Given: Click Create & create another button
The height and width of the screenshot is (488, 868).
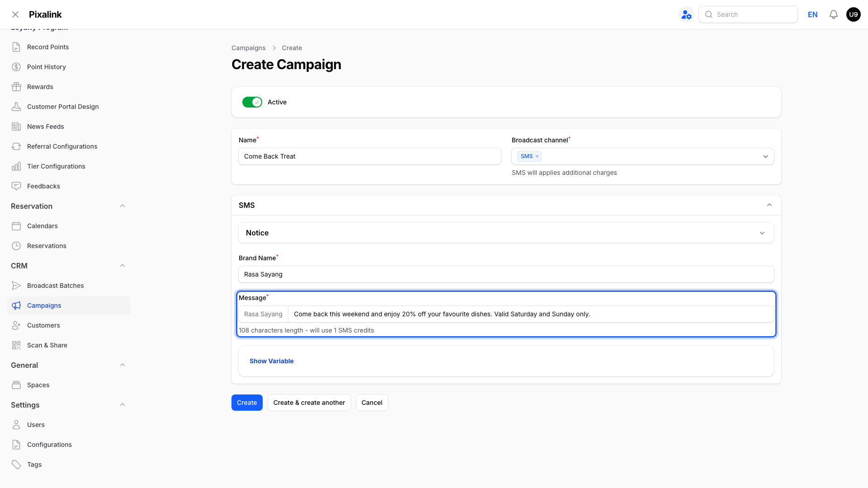Looking at the screenshot, I should [x=309, y=403].
